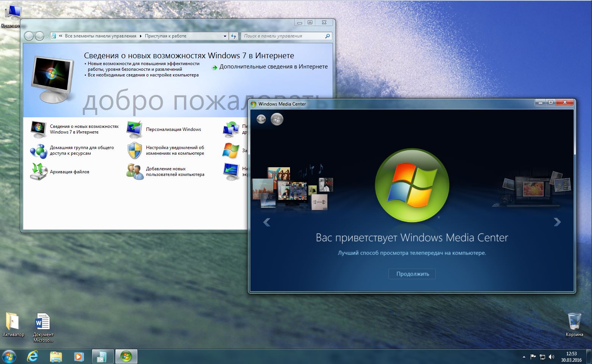The image size is (592, 364).
Task: Show hidden tray icons arrow
Action: pos(524,356)
